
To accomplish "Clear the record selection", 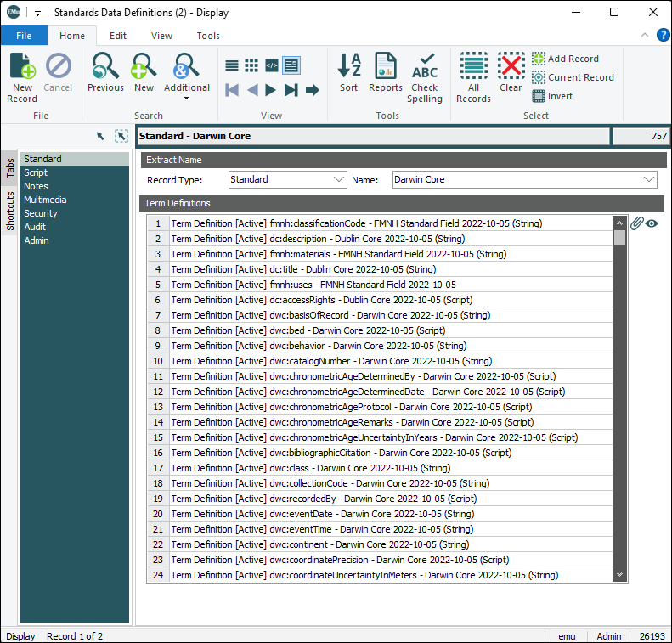I will [511, 67].
